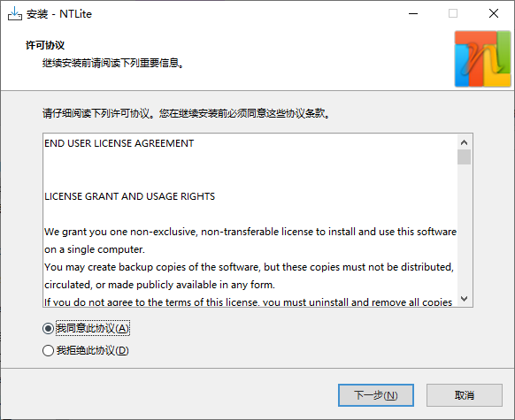Click the NTLite colorful logo image
The width and height of the screenshot is (515, 420).
coord(482,59)
